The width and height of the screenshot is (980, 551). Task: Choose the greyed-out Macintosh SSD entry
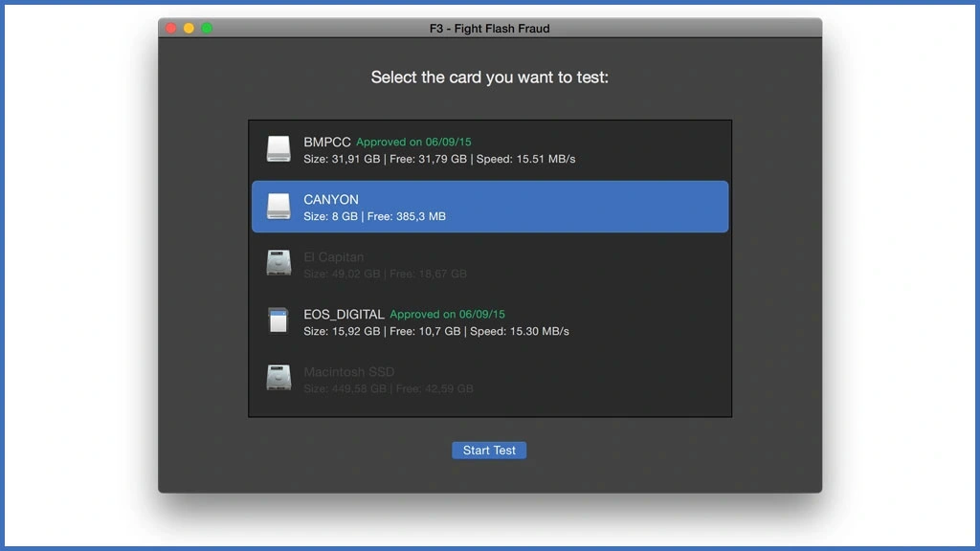point(348,371)
